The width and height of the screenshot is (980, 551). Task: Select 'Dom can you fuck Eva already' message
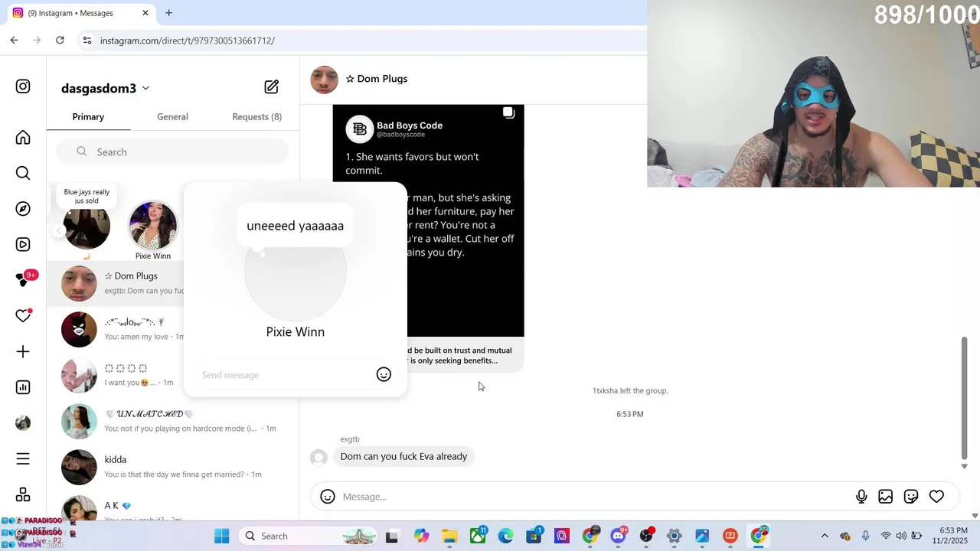click(403, 456)
